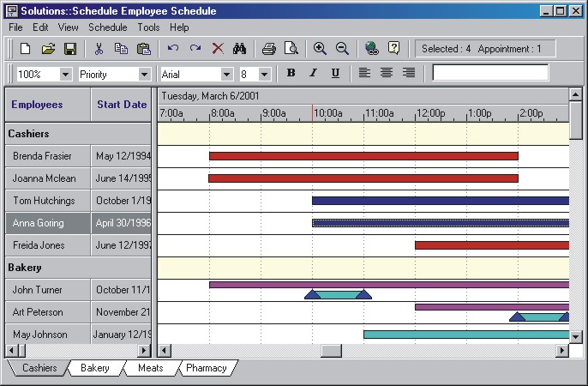Click the Zoom in magnifier icon
The height and width of the screenshot is (386, 588).
point(320,49)
